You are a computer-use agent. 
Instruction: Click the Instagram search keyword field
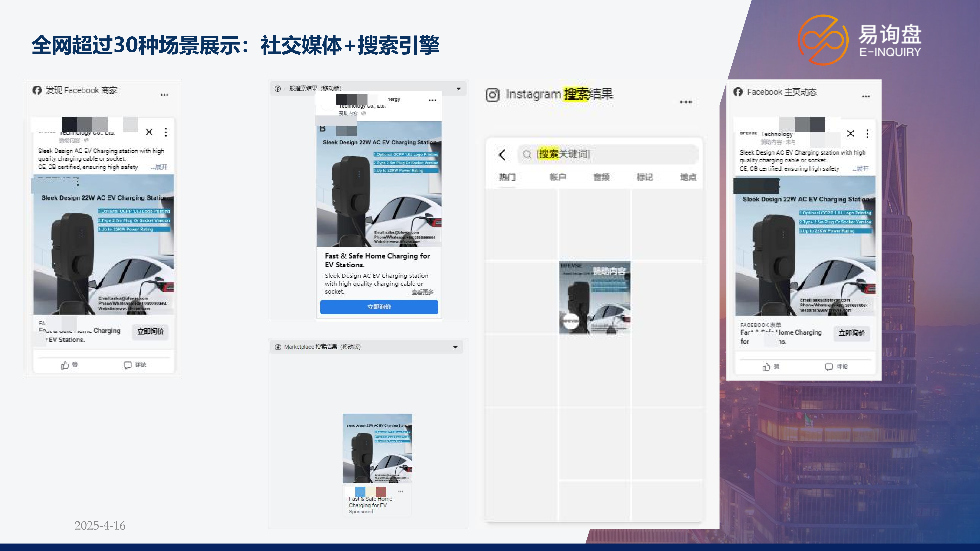[608, 154]
